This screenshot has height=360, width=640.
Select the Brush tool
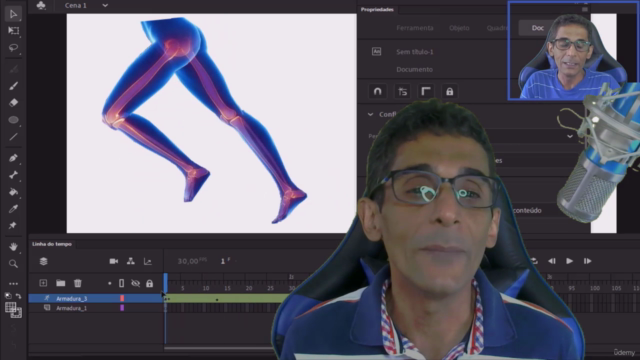13,86
